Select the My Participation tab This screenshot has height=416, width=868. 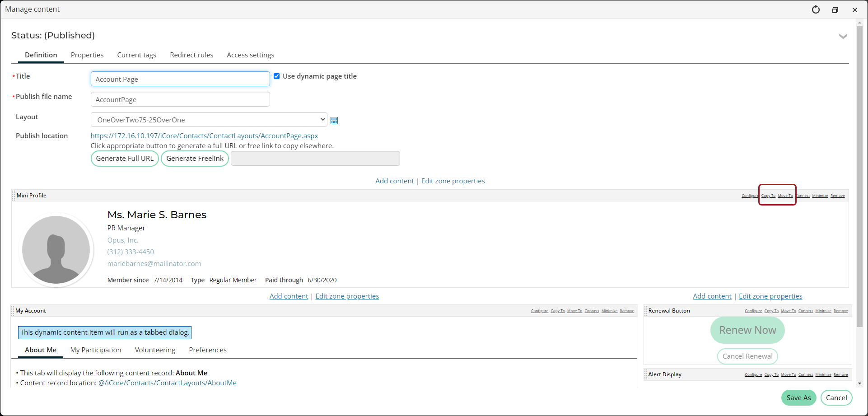96,350
